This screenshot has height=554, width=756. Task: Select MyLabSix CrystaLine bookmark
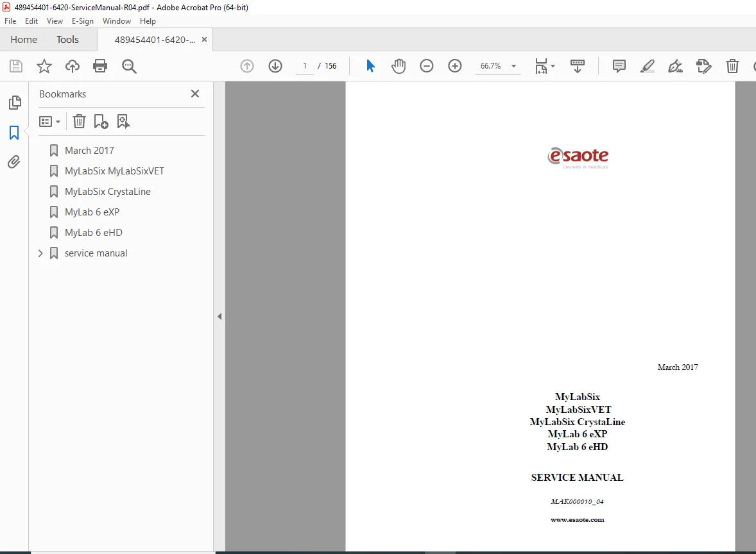108,191
